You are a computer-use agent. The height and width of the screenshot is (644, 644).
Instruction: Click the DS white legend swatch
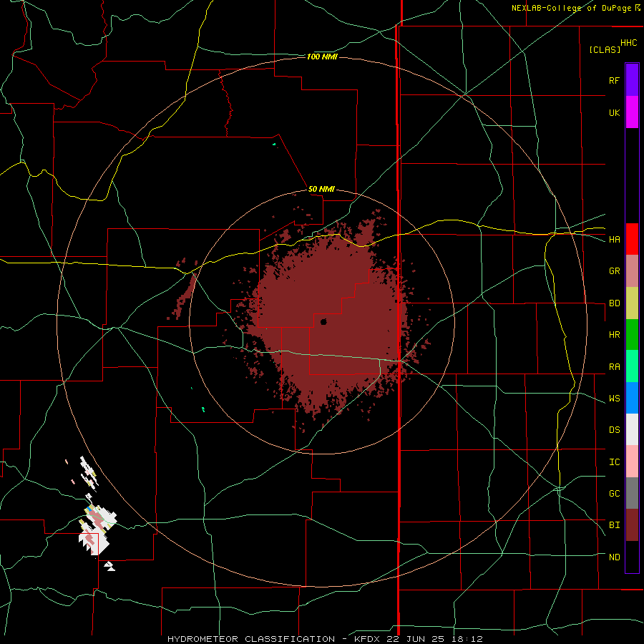(x=632, y=429)
